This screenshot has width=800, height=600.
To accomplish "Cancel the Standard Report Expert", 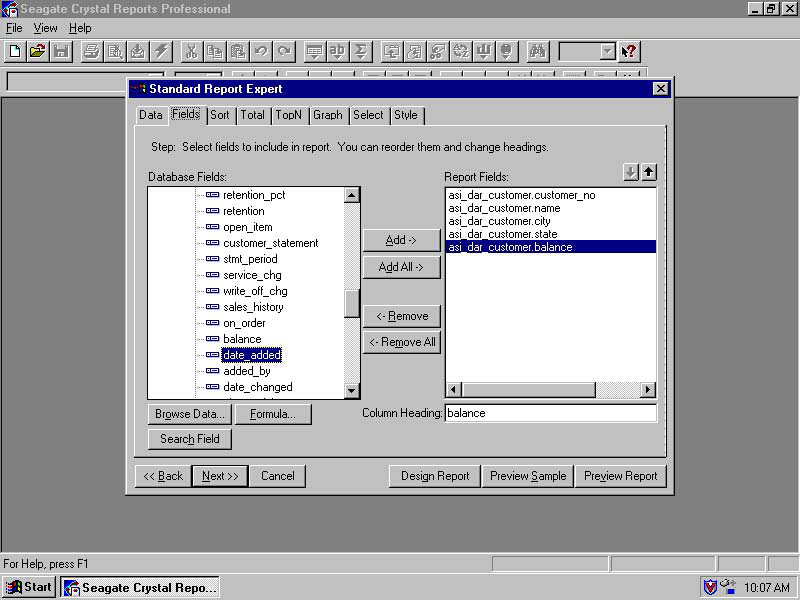I will [x=278, y=476].
